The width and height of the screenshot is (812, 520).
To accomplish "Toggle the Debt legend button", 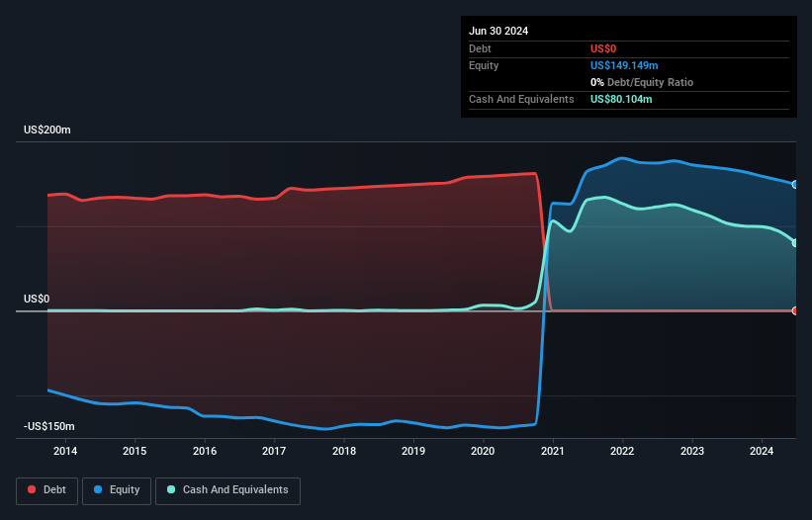I will click(x=47, y=491).
